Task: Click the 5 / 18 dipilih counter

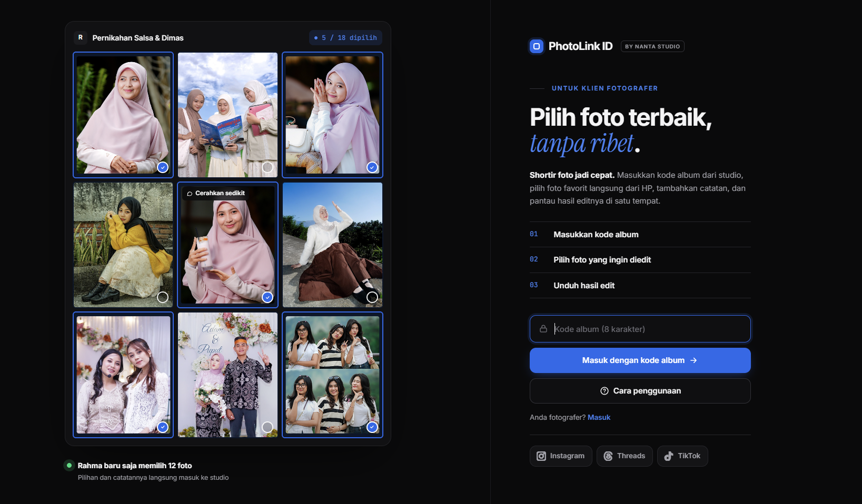Action: (345, 38)
